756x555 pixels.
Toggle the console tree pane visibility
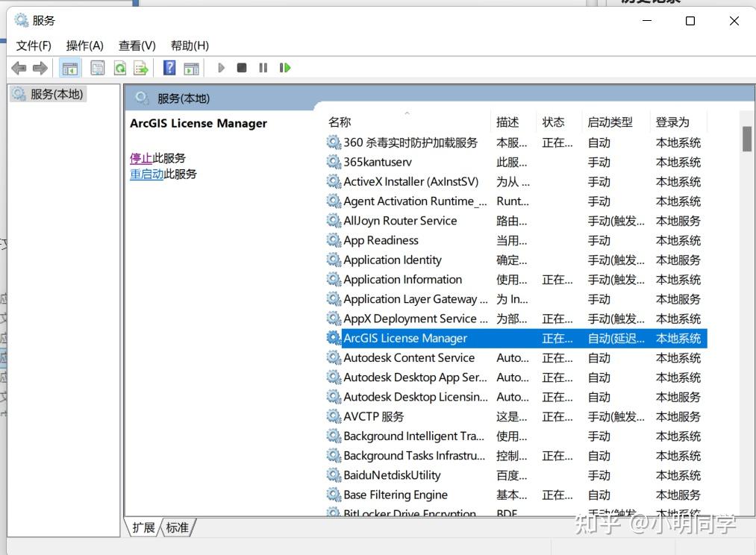point(69,67)
